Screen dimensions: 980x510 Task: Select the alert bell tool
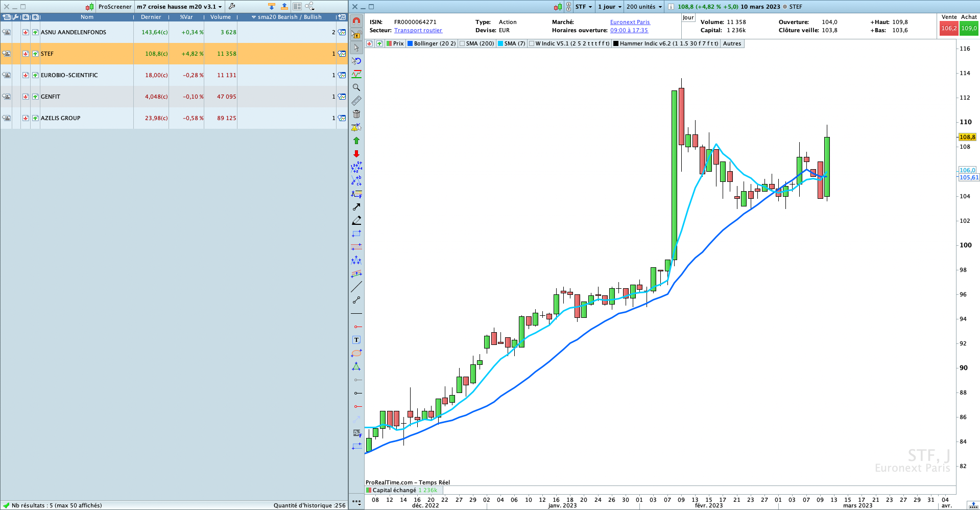pyautogui.click(x=356, y=127)
